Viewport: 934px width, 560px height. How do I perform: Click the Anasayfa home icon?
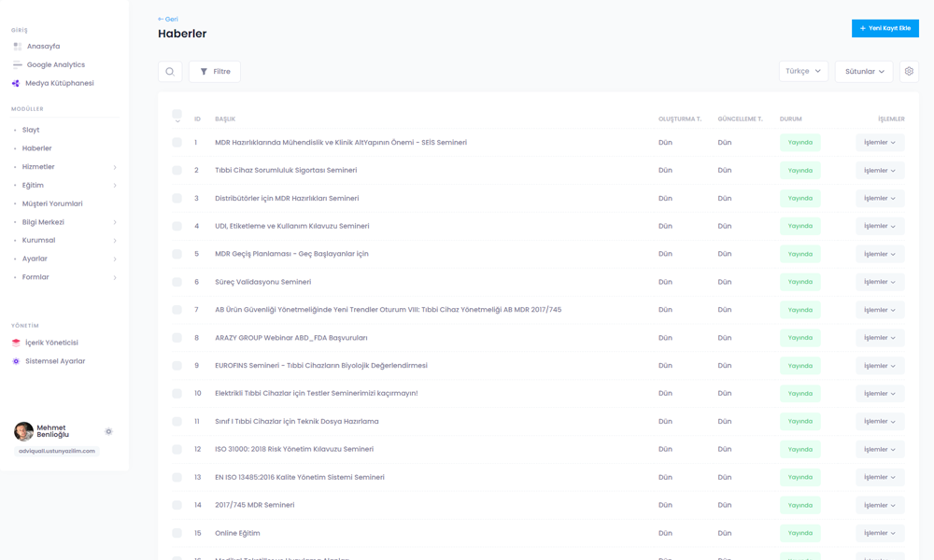click(17, 47)
